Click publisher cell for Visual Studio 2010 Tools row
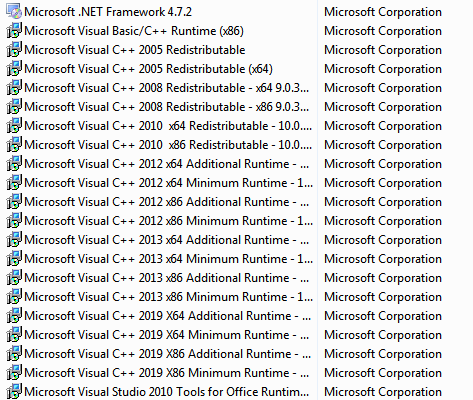Viewport: 473px width, 400px height. [x=383, y=392]
